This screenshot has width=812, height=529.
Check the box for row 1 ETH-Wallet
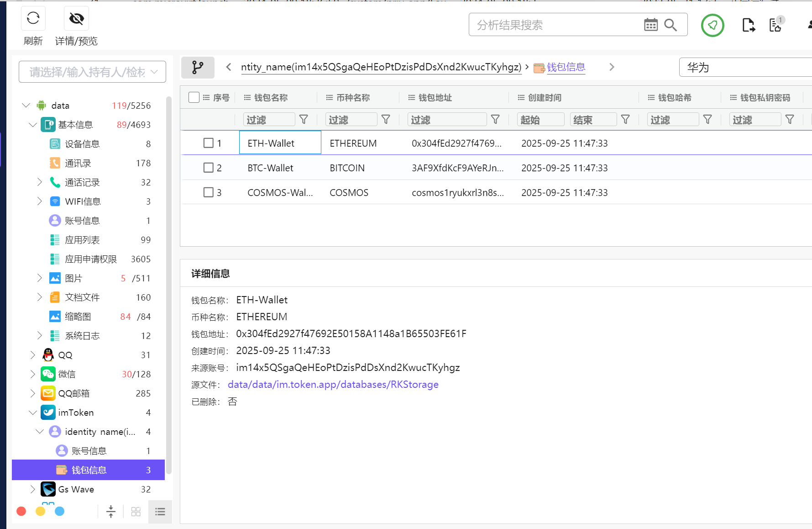pos(209,143)
